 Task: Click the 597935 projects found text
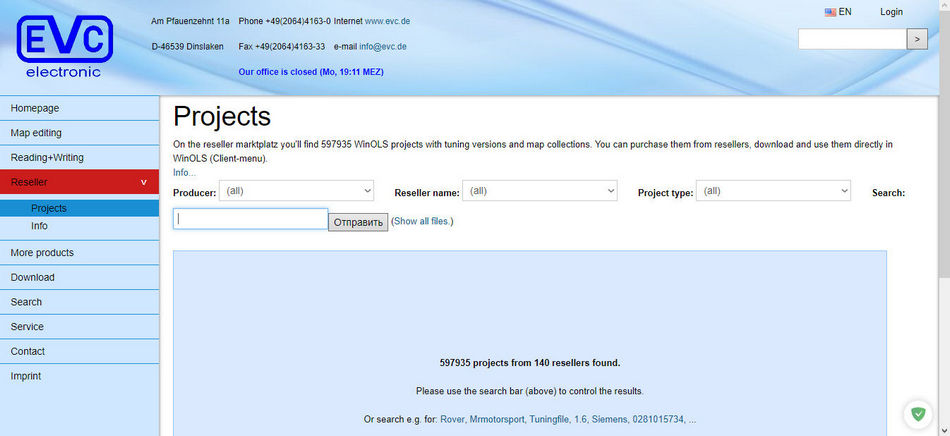[x=530, y=363]
